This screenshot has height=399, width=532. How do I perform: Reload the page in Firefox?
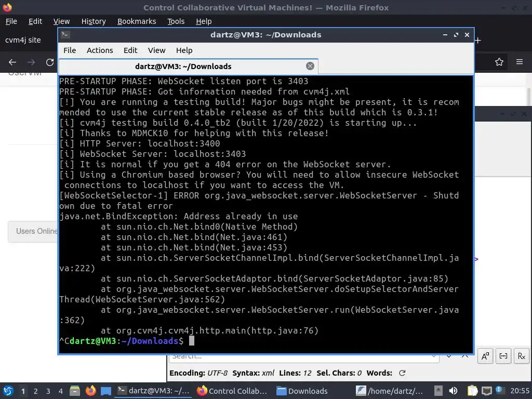point(50,62)
